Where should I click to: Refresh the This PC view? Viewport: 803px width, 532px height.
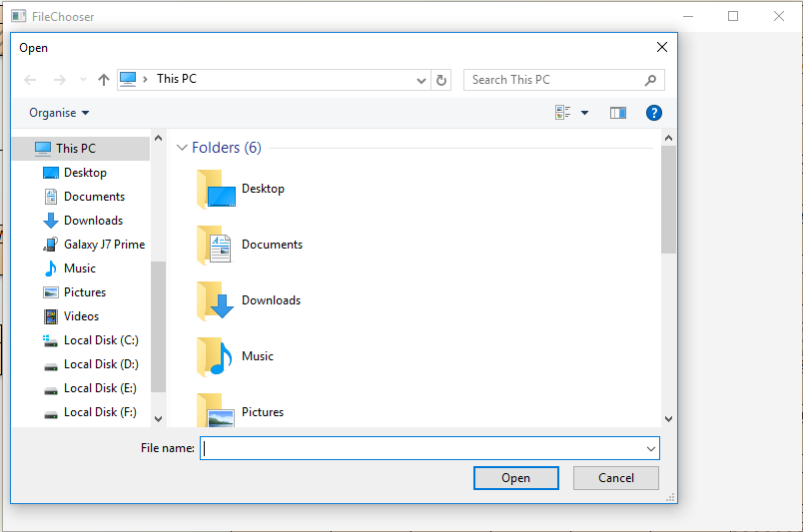tap(440, 81)
